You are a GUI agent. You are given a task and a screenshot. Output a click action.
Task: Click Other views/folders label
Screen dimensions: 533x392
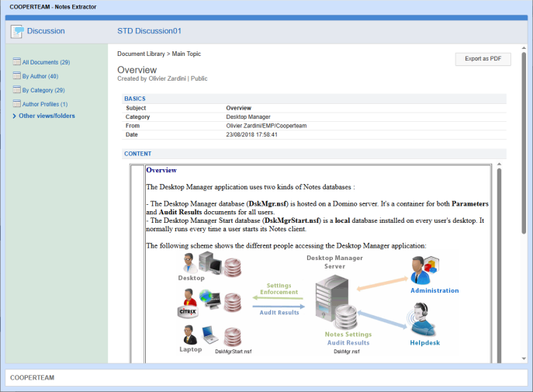[47, 116]
